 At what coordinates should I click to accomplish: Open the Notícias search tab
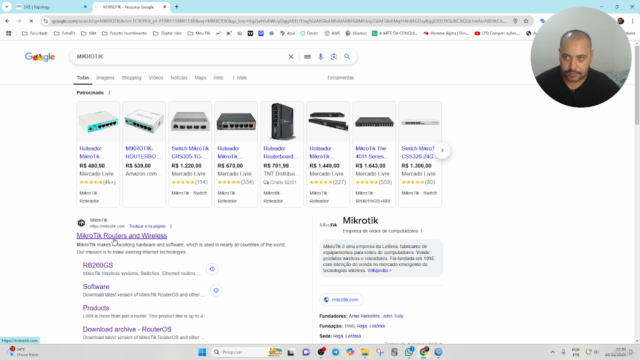179,78
